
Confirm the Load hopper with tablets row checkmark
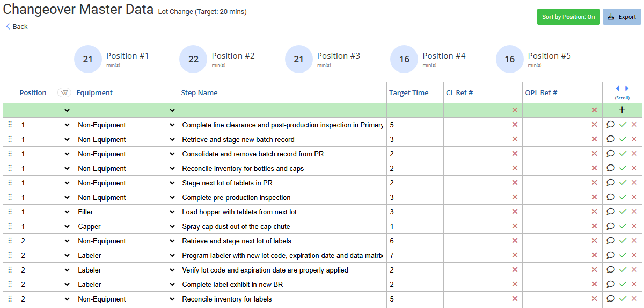click(623, 212)
